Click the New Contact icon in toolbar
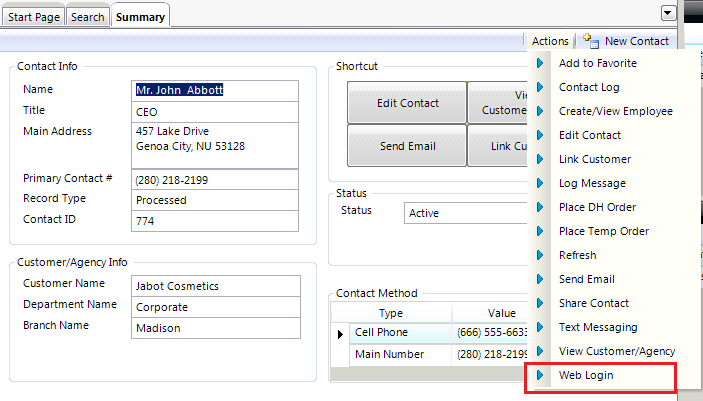 590,41
